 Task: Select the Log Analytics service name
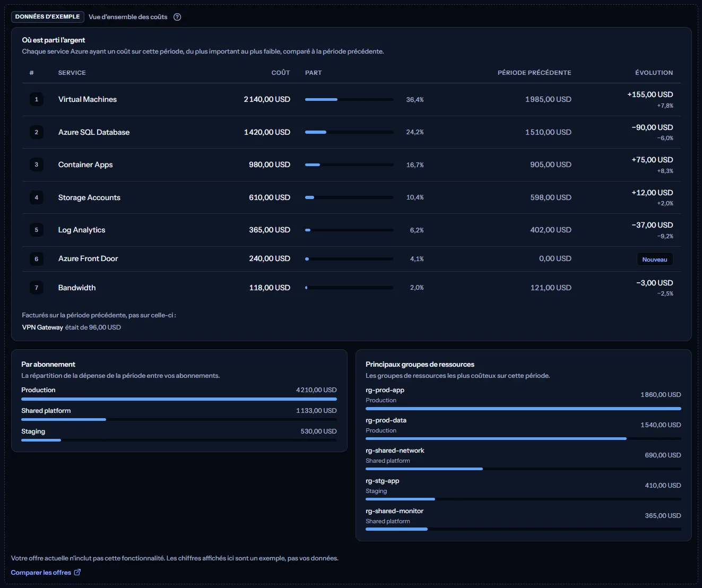pyautogui.click(x=82, y=230)
